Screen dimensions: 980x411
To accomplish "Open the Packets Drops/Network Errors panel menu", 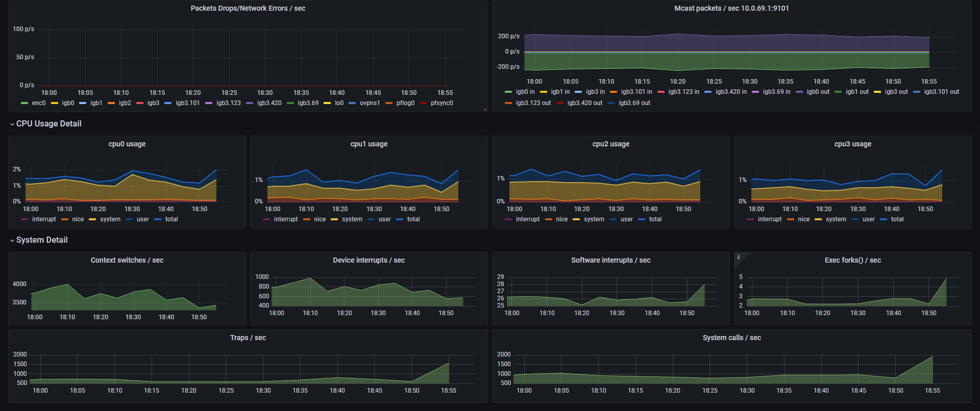I will pyautogui.click(x=248, y=8).
